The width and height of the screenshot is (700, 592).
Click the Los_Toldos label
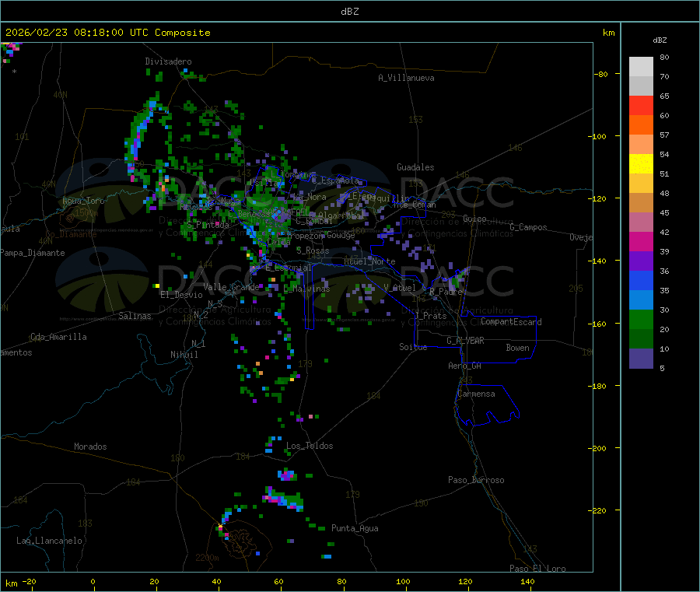310,446
